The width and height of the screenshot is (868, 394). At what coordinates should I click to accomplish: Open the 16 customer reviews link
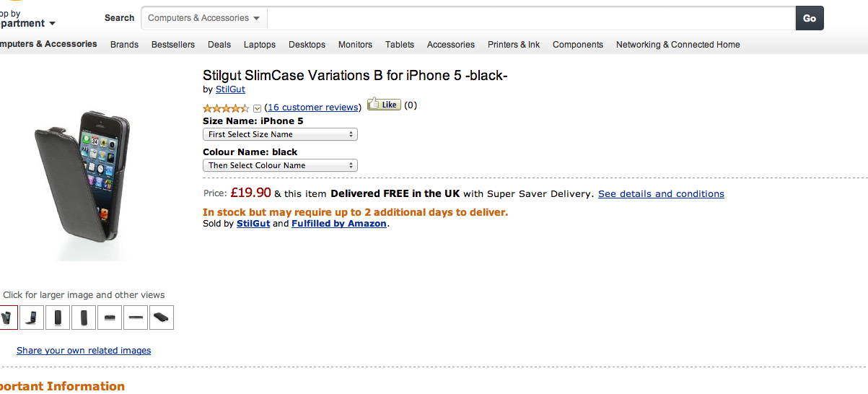[313, 108]
